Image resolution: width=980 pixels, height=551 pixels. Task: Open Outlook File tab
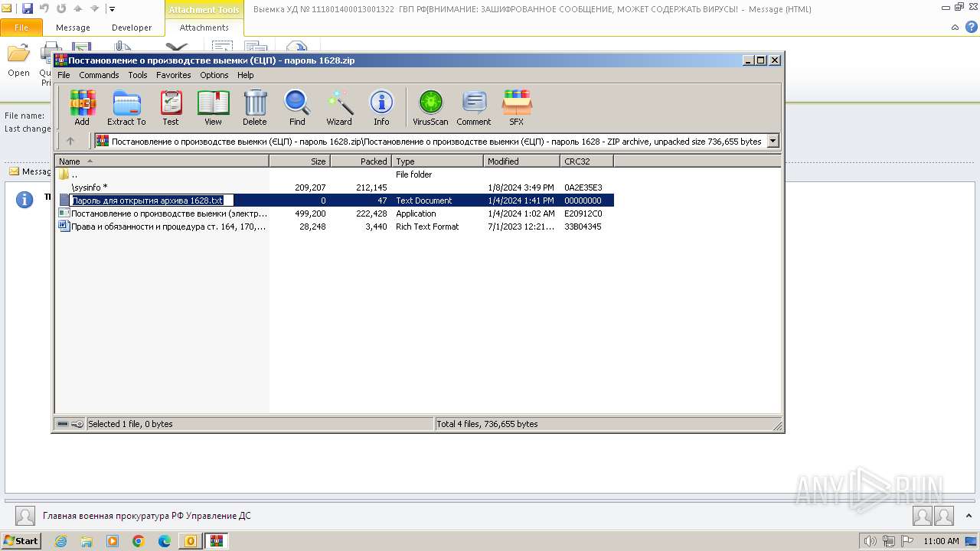coord(21,28)
